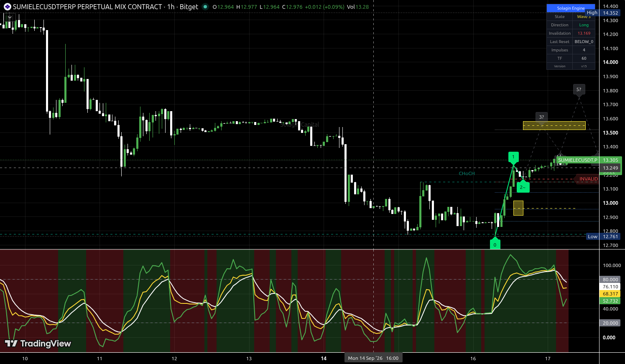Screen dimensions: 625x364
Task: Click the small yellow box near 13.000
Action: click(518, 208)
